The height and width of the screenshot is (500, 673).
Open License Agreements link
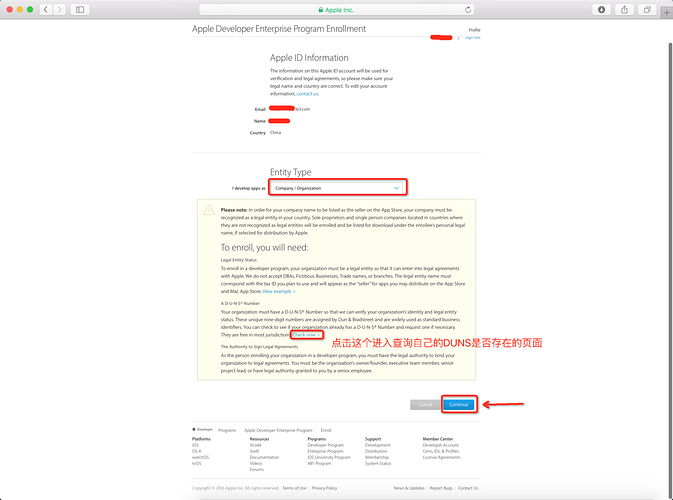(441, 457)
